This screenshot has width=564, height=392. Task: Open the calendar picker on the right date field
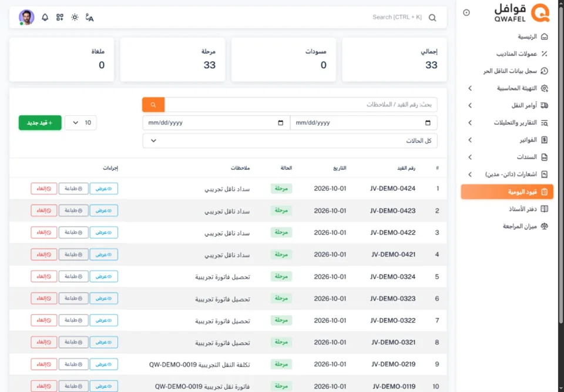pos(428,123)
